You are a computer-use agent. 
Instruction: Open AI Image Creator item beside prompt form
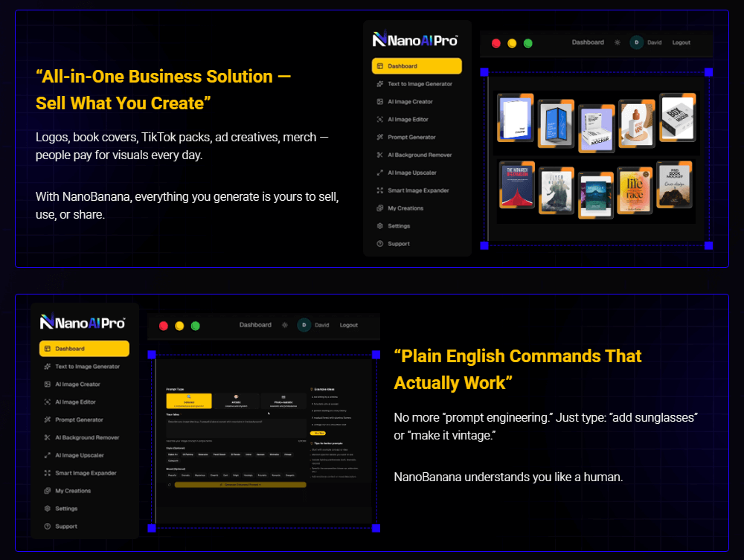(77, 384)
